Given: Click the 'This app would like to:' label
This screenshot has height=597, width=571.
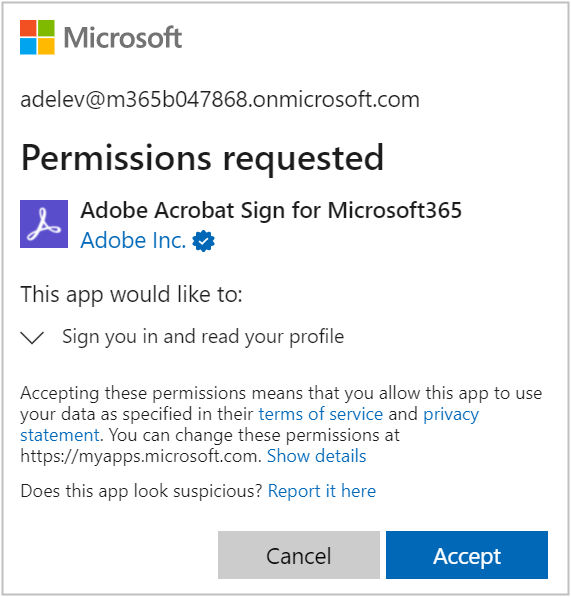Looking at the screenshot, I should (131, 295).
